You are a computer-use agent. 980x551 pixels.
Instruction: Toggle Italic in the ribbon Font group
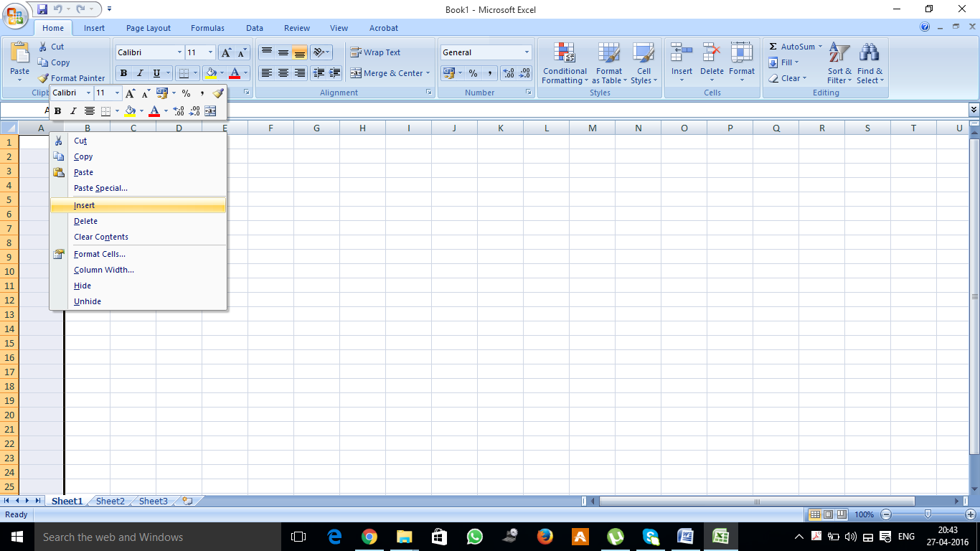click(x=140, y=73)
